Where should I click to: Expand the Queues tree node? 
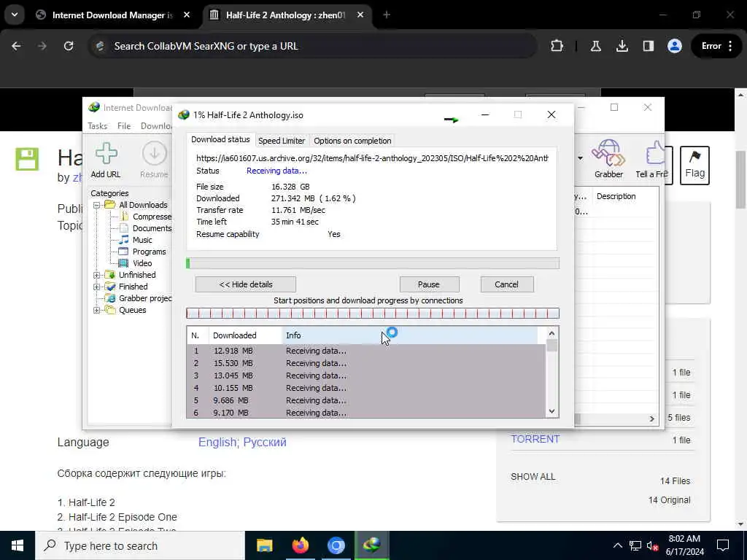pyautogui.click(x=97, y=311)
